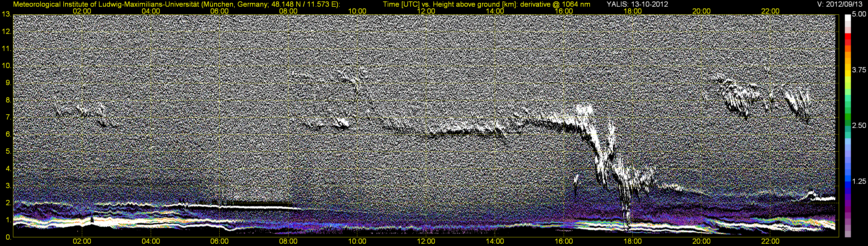Click the 'Time [UTC] vs. Height above ground' caption
Image resolution: width=868 pixels, height=246 pixels.
click(487, 4)
